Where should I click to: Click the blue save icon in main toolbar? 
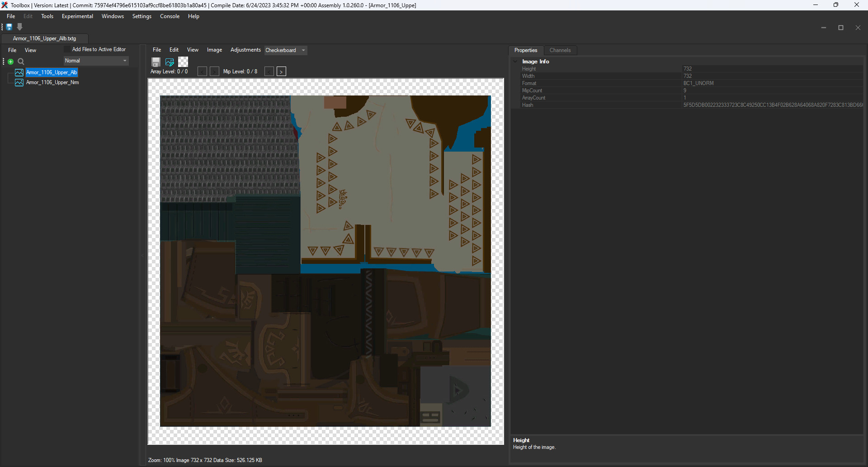(x=9, y=27)
